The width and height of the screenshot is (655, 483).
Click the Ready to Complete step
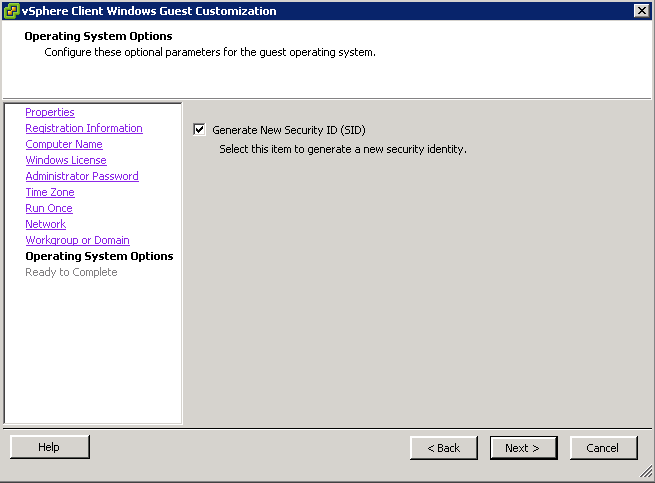click(x=71, y=272)
